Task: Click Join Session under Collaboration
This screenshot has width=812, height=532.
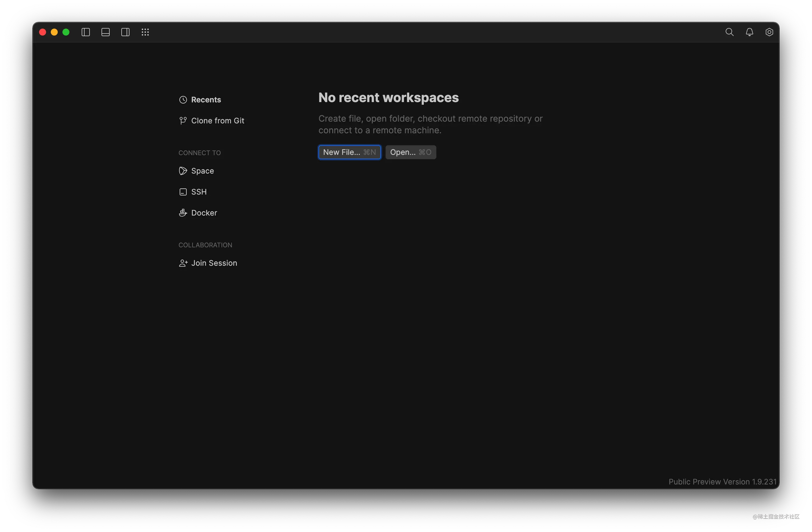Action: [x=214, y=263]
